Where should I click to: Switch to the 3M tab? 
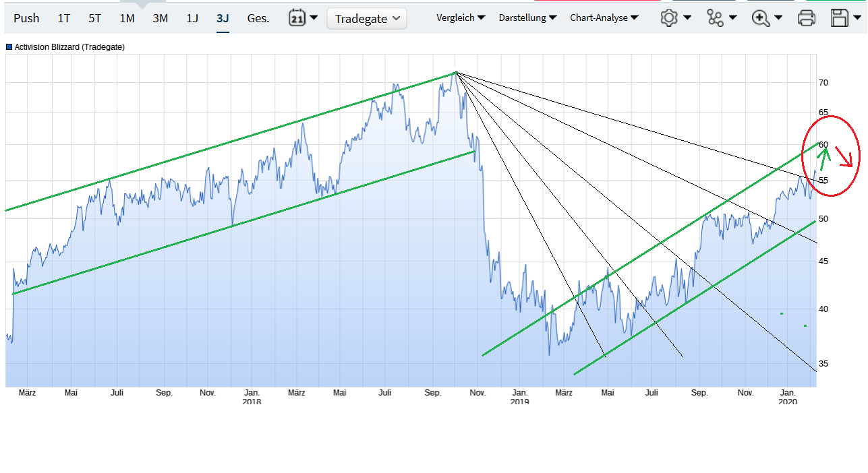coord(160,18)
